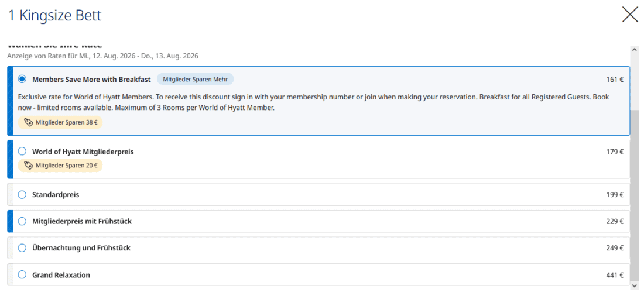Choose the Standardpreis radio option

(x=22, y=194)
